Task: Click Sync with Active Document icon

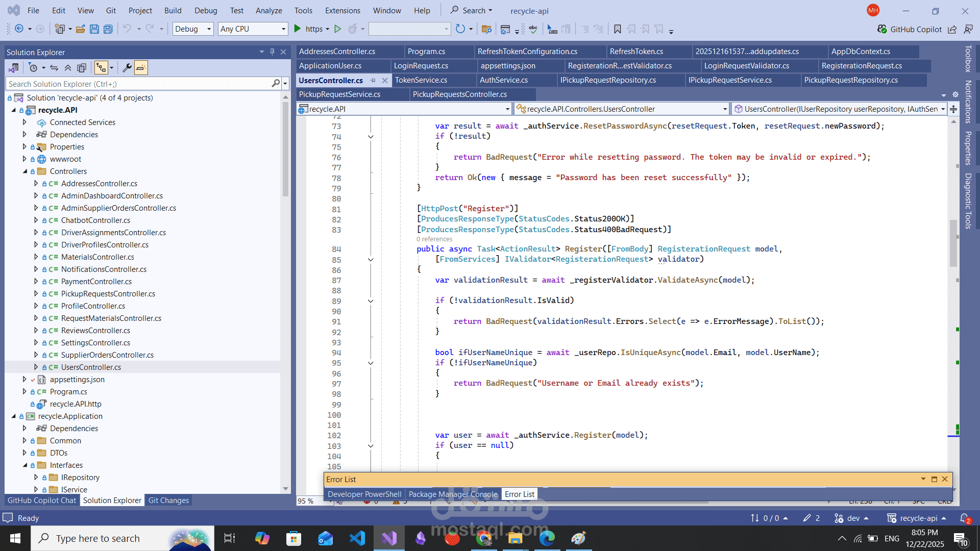Action: pos(54,68)
